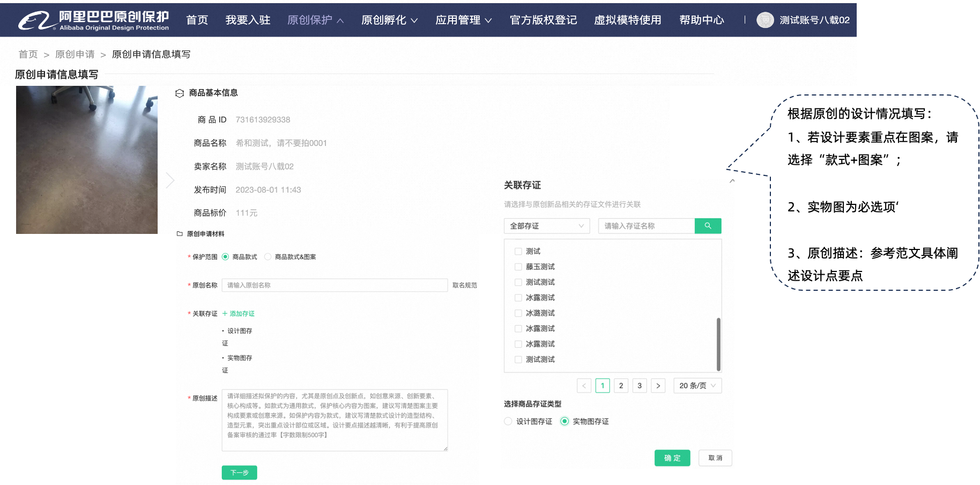Check the 测试 checkbox
Image resolution: width=980 pixels, height=485 pixels.
518,252
